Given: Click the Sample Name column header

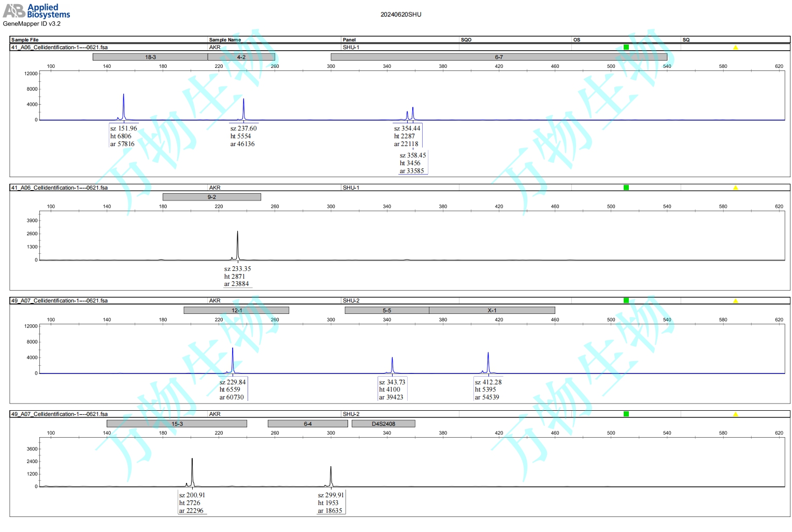Looking at the screenshot, I should [225, 40].
